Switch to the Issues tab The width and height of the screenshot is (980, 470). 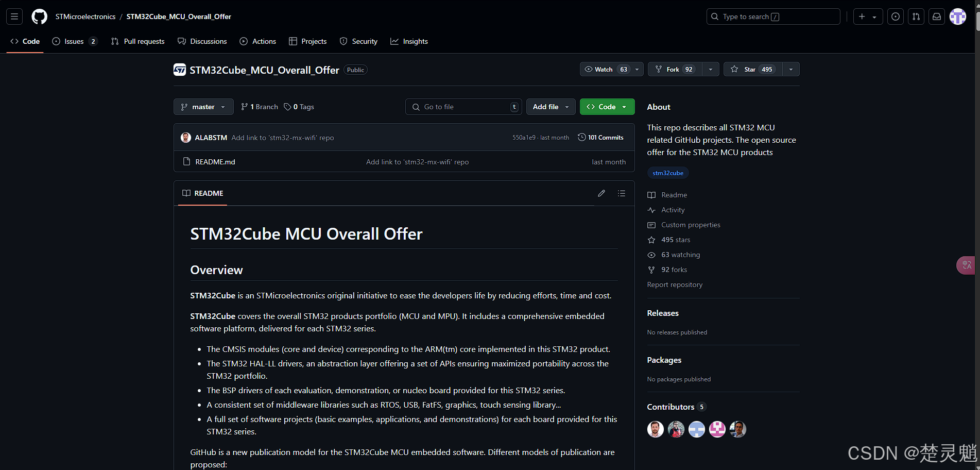(x=74, y=41)
